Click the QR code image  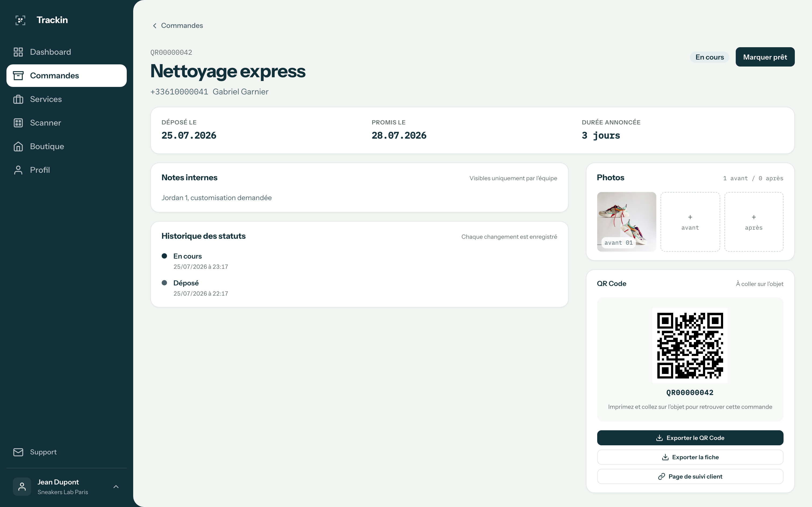pos(690,346)
